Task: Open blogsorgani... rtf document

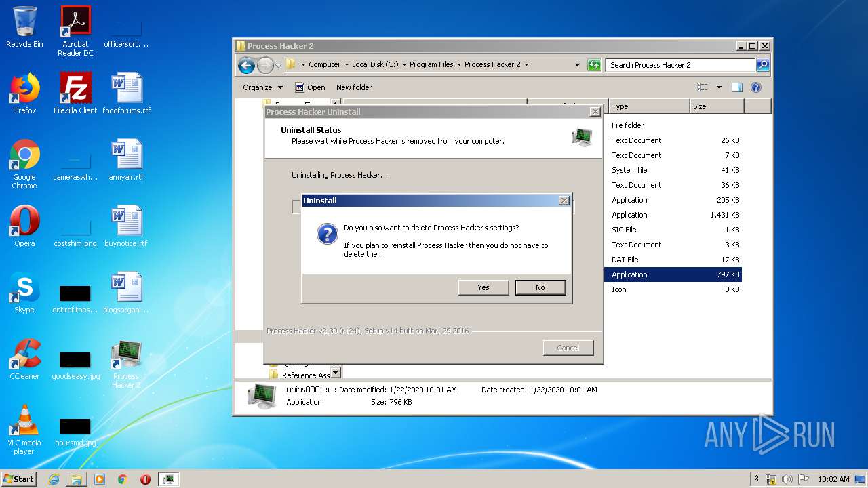Action: 127,293
